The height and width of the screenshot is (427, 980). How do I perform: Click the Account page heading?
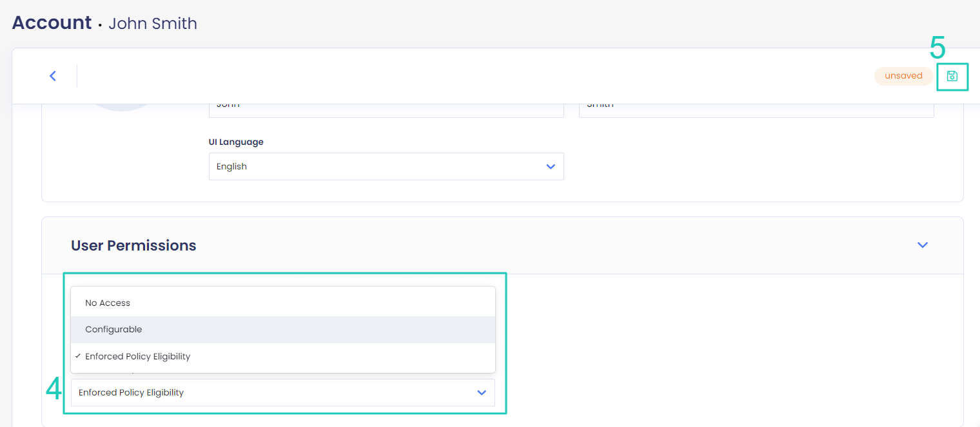52,23
